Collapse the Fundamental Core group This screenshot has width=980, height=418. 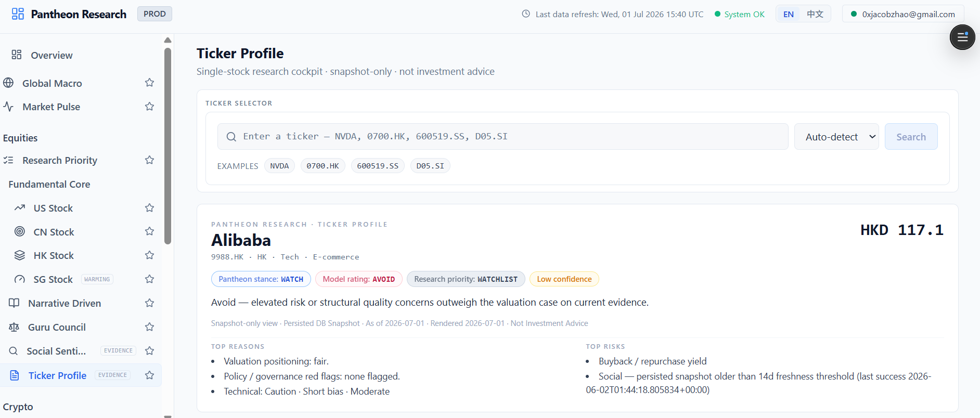[x=49, y=184]
